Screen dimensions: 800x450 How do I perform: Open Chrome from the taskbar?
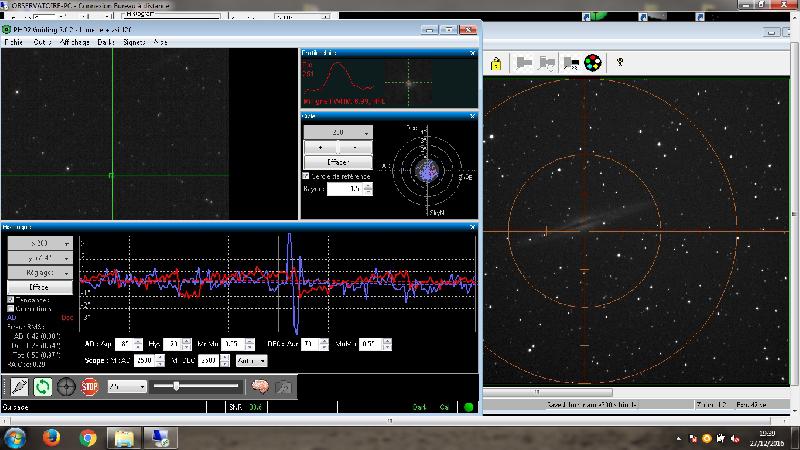(87, 437)
